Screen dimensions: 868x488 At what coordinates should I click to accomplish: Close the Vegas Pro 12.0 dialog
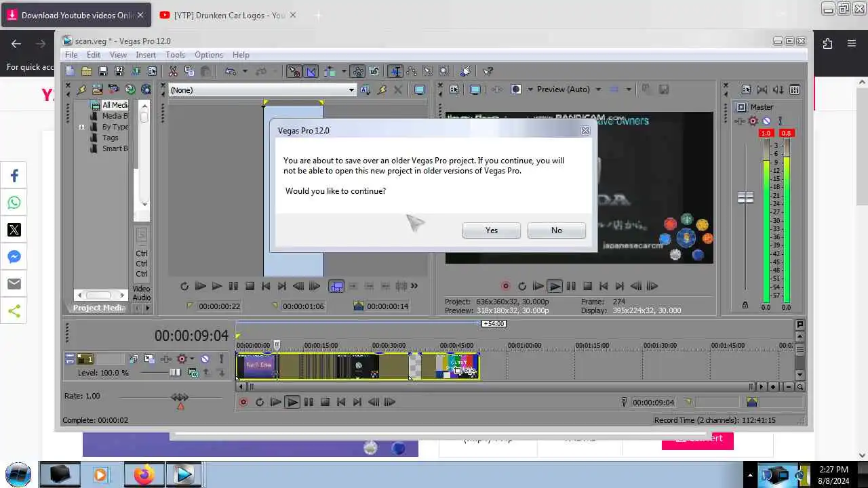585,130
